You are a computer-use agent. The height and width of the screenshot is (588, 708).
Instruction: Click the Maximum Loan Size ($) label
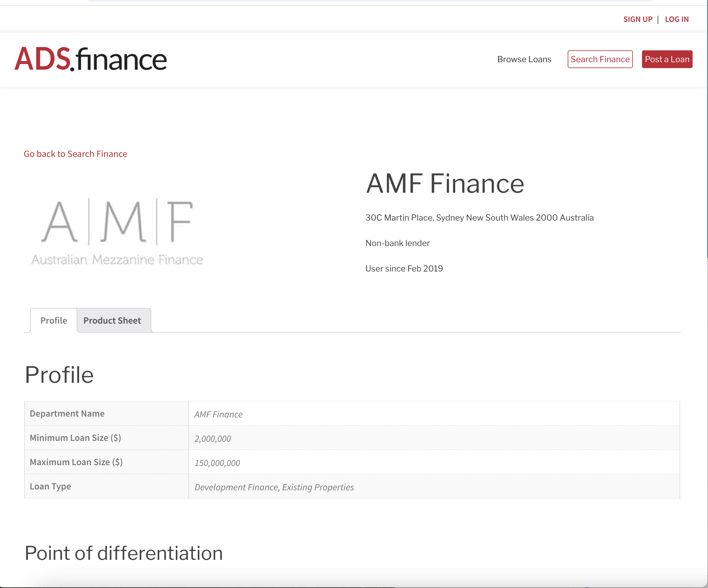pyautogui.click(x=76, y=462)
